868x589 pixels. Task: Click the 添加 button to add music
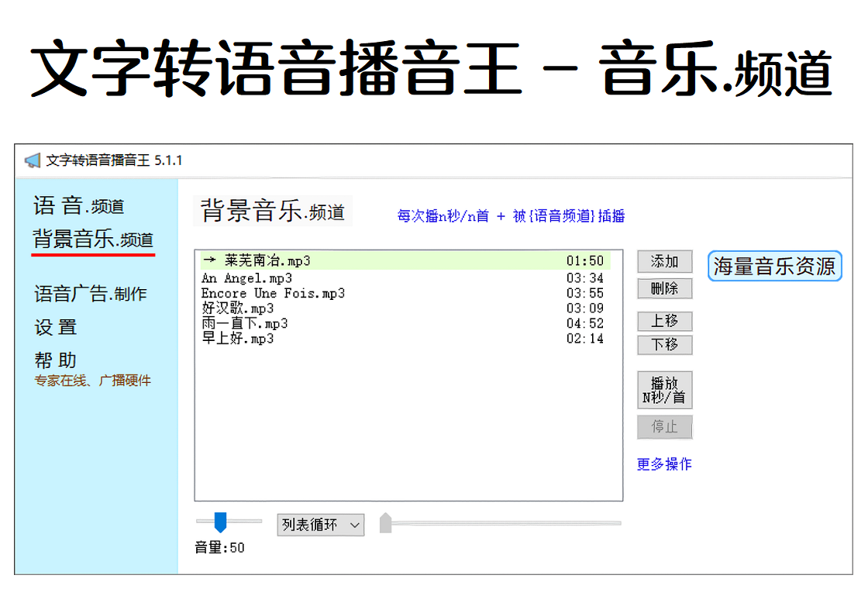tap(664, 262)
